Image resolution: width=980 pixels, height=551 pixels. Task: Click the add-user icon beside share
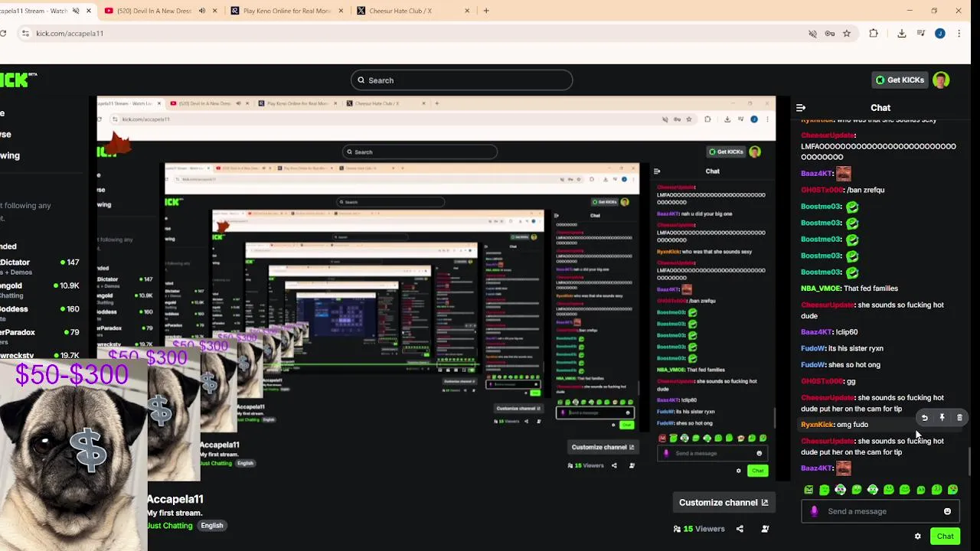pos(765,529)
